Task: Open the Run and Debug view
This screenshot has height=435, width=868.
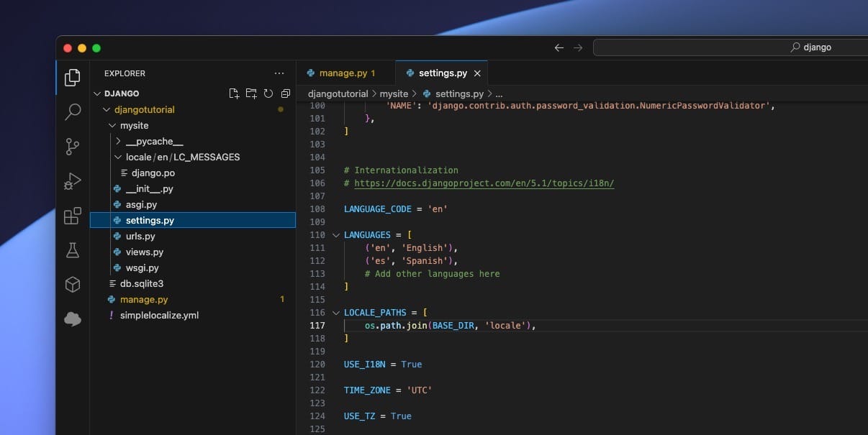Action: click(73, 181)
